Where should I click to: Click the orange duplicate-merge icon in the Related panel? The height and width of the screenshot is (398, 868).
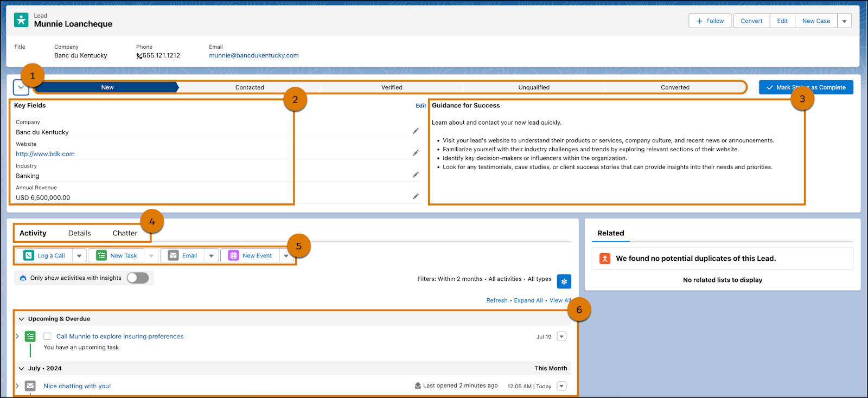605,259
